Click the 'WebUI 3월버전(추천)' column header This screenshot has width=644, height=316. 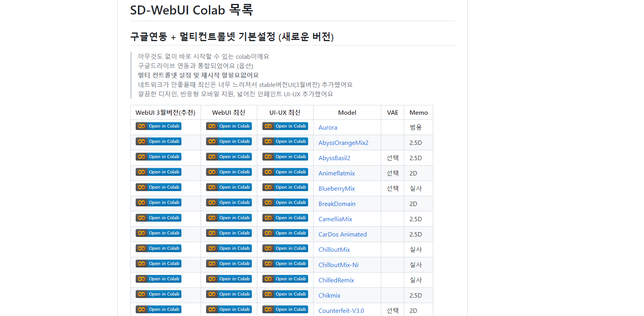pos(165,112)
